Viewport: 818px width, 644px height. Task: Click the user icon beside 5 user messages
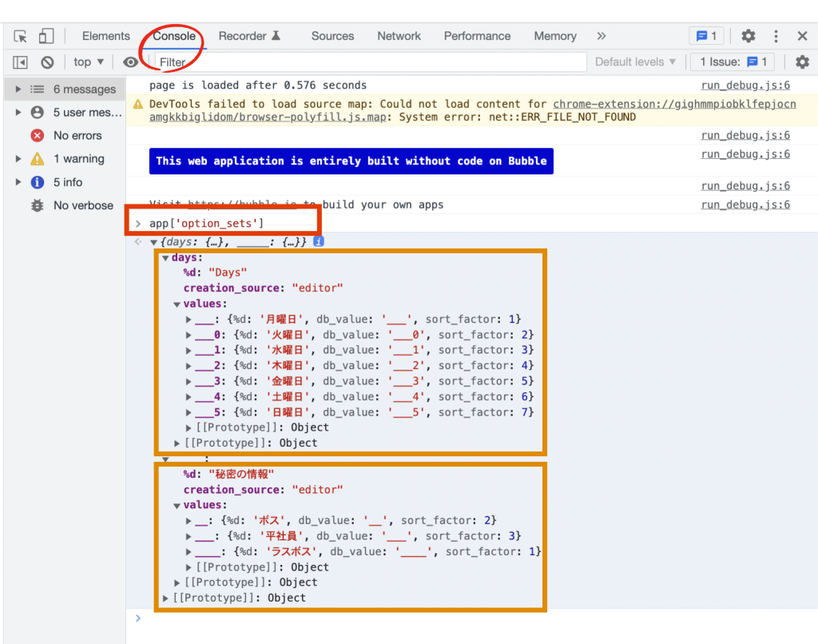(37, 112)
